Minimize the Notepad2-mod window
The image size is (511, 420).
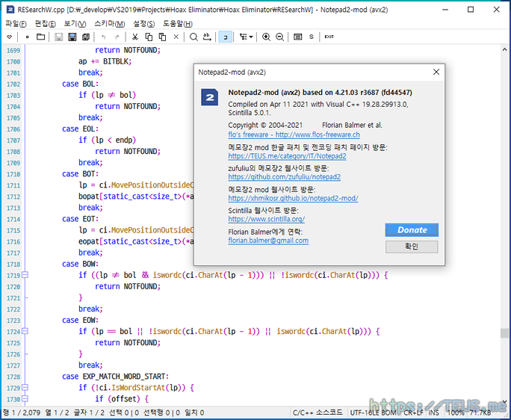pos(445,10)
